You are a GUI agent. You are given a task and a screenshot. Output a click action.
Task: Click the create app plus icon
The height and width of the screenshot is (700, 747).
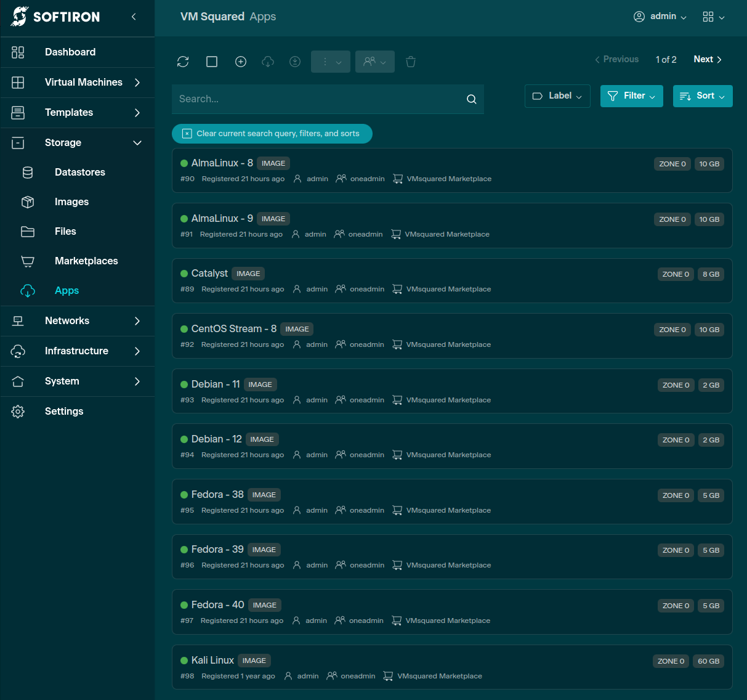[241, 62]
